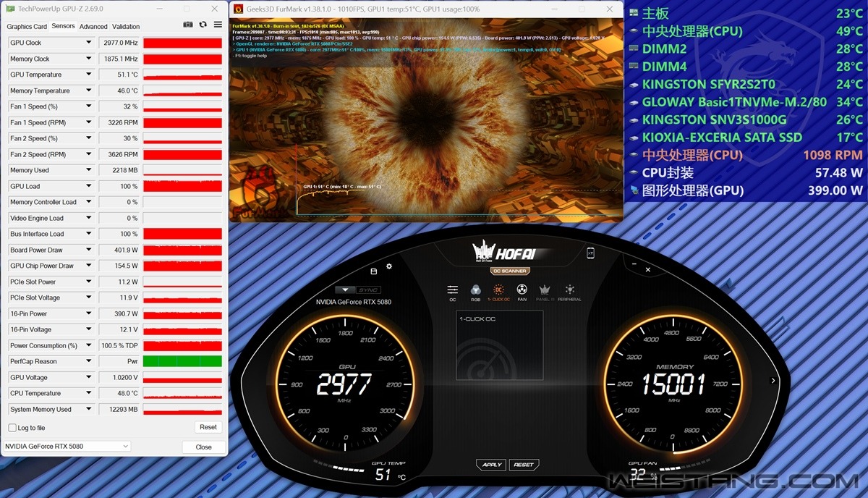The width and height of the screenshot is (868, 498).
Task: Open the Memory Clock sensor dropdown
Action: point(89,59)
